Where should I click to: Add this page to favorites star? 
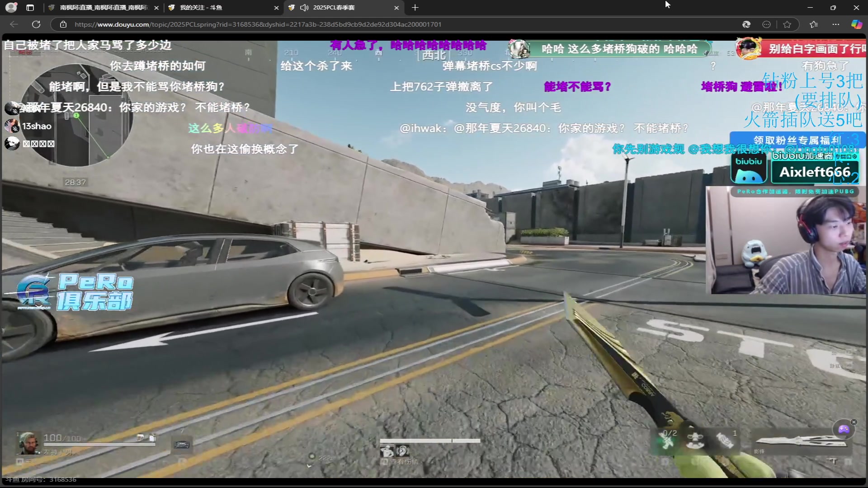[x=787, y=24]
